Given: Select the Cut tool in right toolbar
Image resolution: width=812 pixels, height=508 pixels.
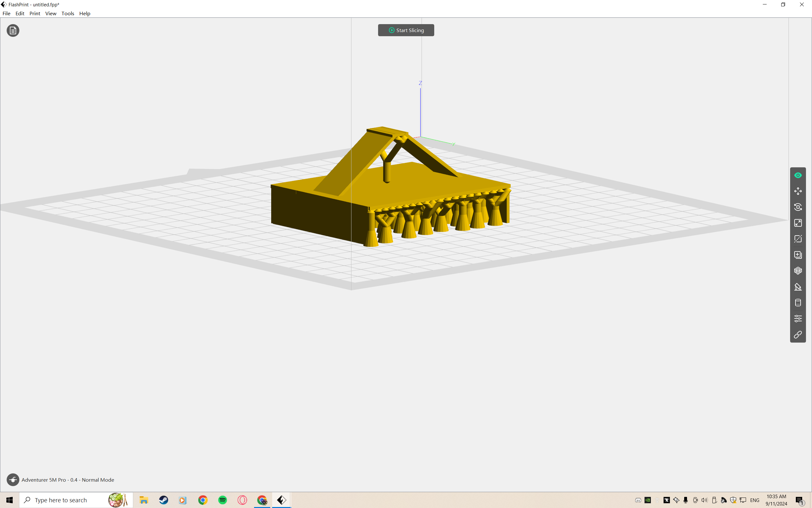Looking at the screenshot, I should tap(798, 239).
